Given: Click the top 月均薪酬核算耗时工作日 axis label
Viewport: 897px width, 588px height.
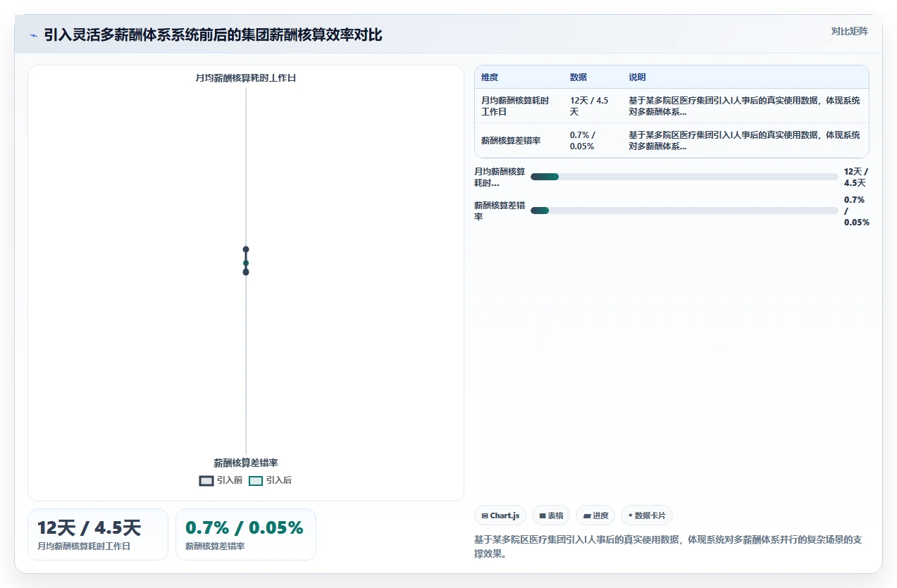Looking at the screenshot, I should [246, 78].
